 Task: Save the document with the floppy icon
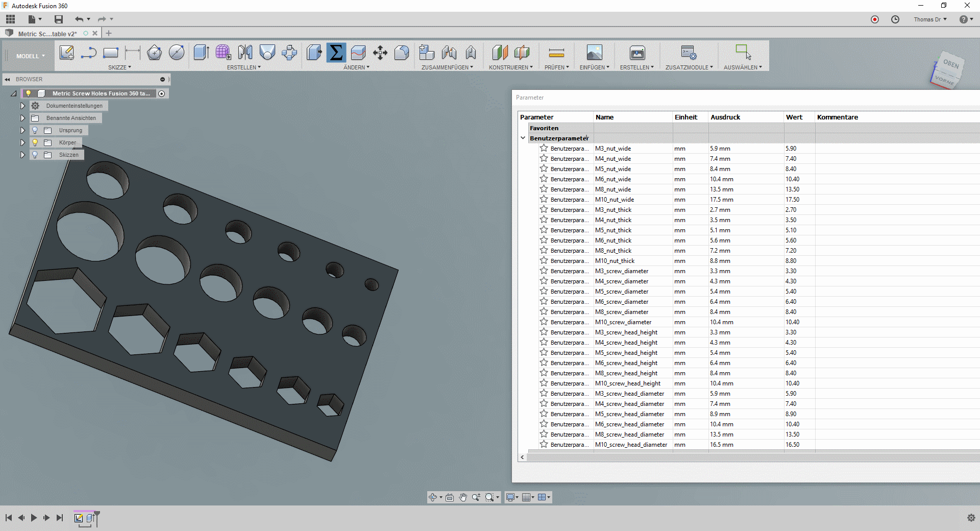[59, 19]
